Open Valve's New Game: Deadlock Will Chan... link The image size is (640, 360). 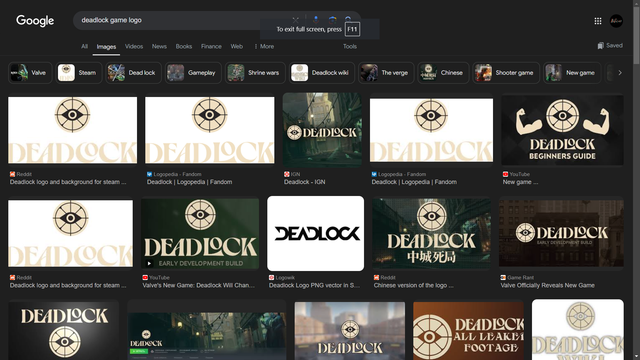point(198,285)
